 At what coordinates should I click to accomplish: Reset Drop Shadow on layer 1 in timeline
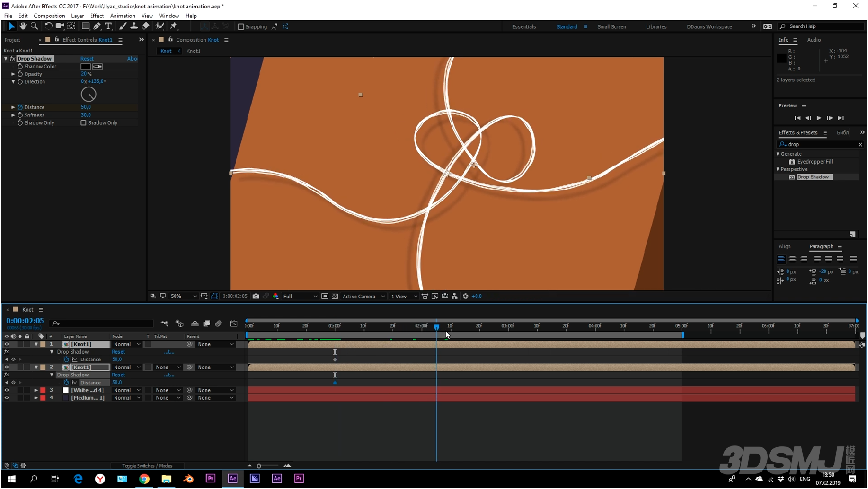pyautogui.click(x=118, y=352)
